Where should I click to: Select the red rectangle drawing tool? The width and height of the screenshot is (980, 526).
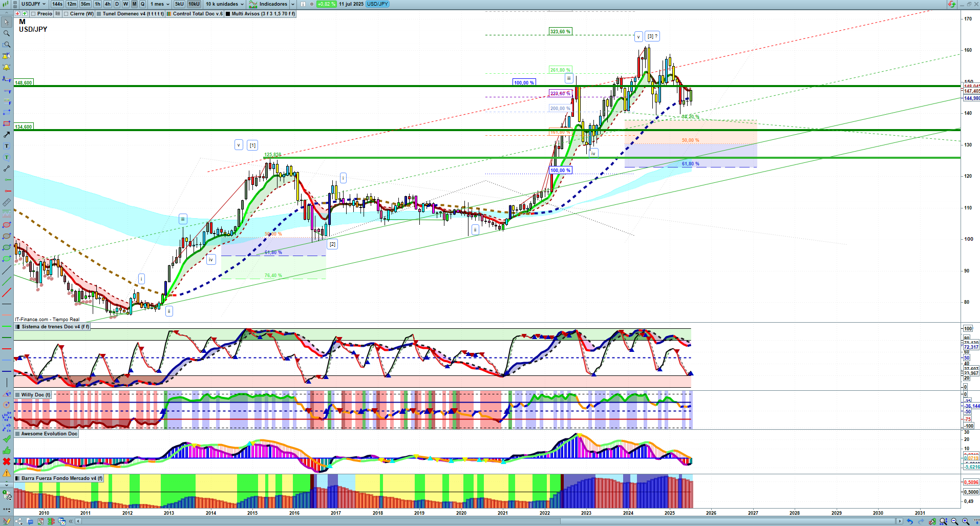(x=7, y=123)
